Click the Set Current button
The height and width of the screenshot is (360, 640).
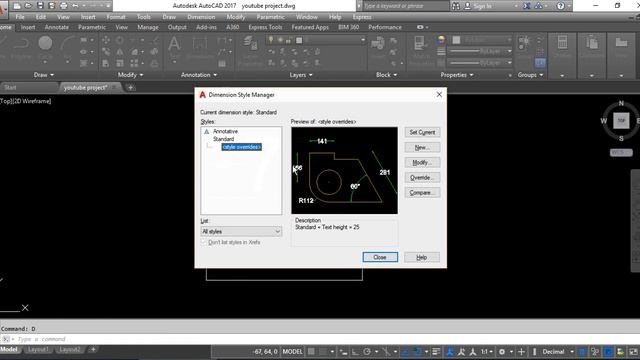point(422,132)
